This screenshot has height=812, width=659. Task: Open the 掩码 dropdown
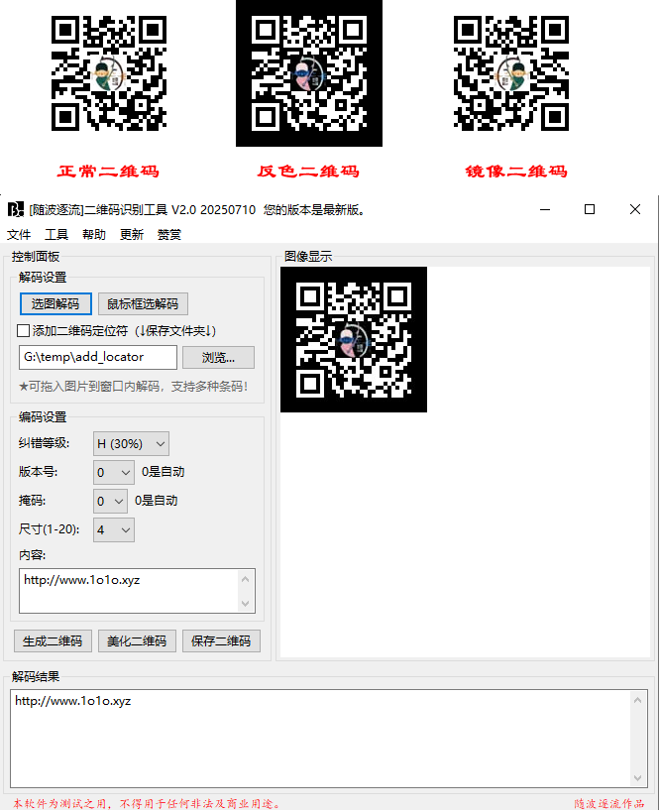pyautogui.click(x=110, y=501)
